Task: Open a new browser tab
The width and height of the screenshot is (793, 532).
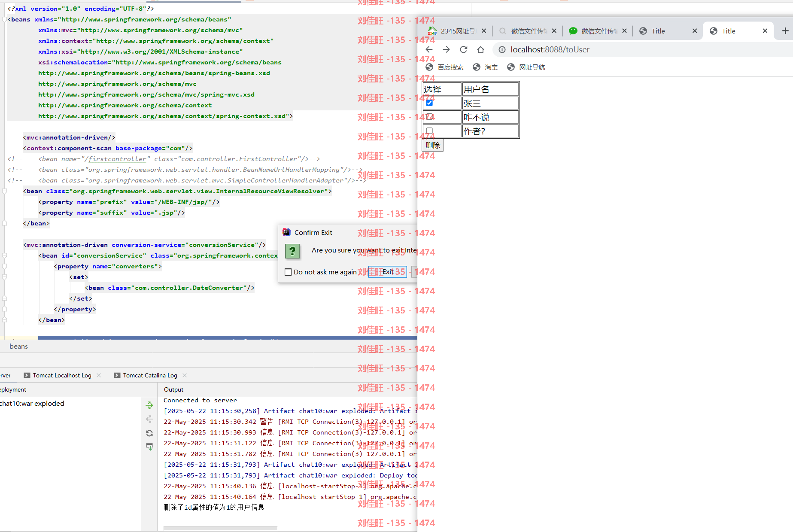Action: pos(785,31)
